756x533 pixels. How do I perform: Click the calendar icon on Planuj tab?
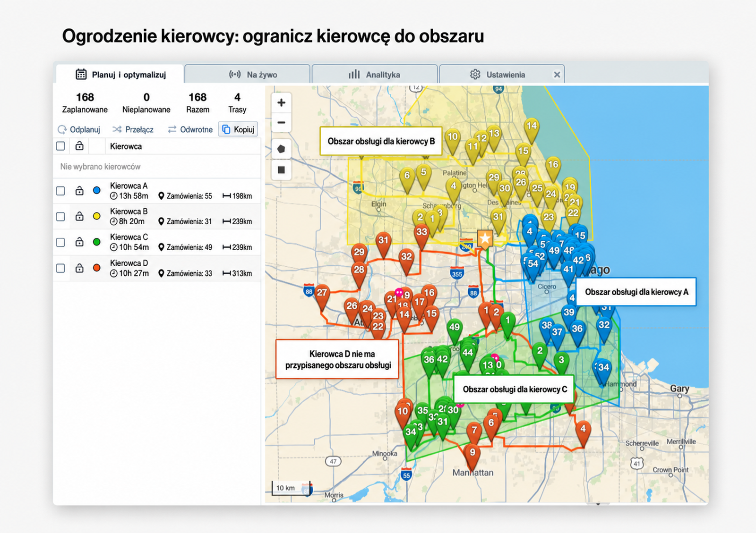[x=81, y=75]
